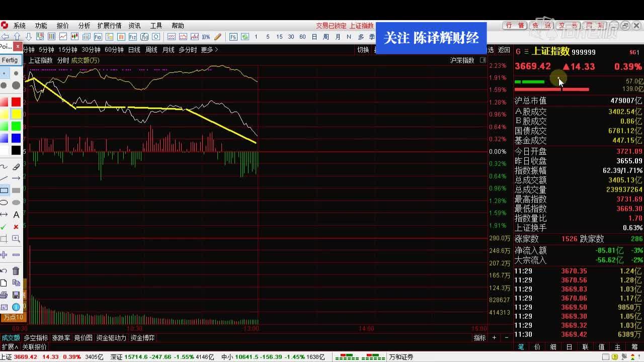
Task: Select the 周线 chart tab
Action: click(x=151, y=50)
